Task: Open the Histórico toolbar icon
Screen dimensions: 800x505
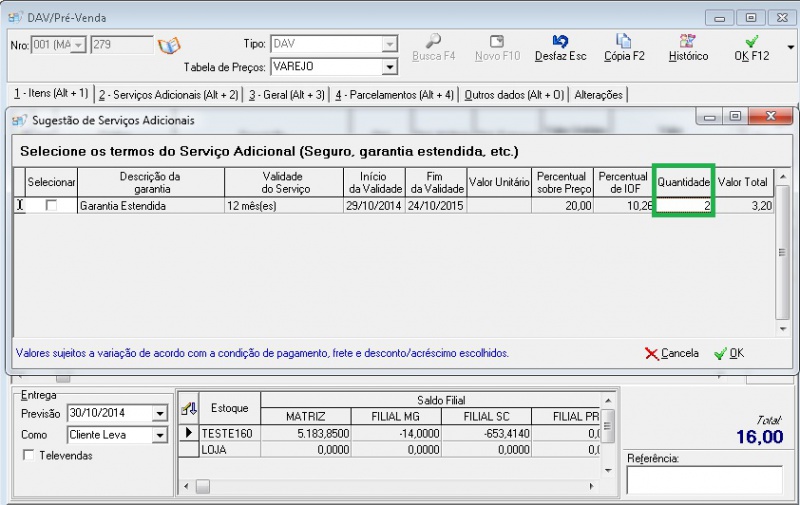Action: (688, 42)
